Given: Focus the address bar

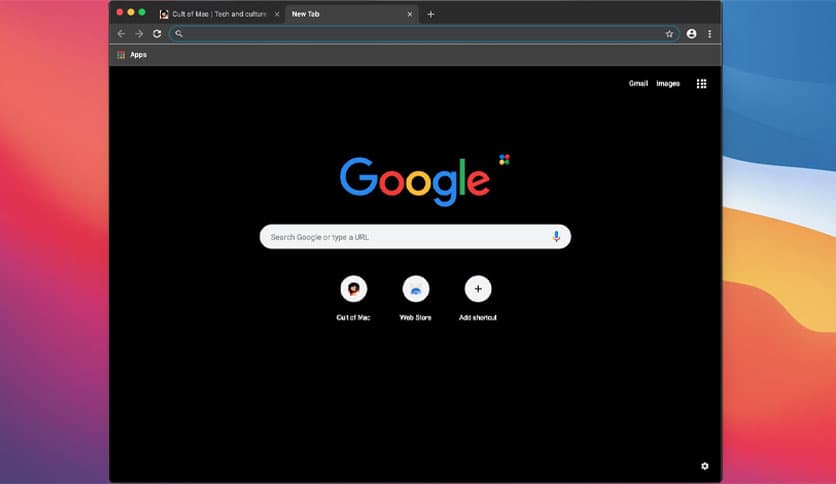Looking at the screenshot, I should click(424, 34).
